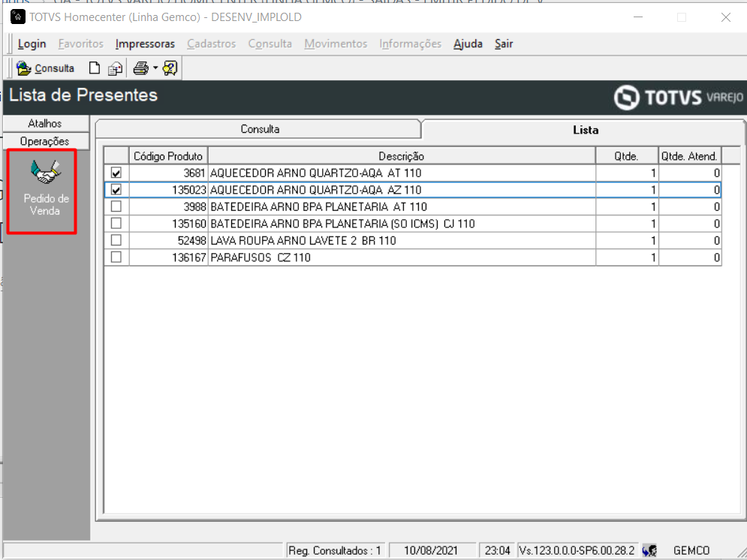Click product code 3681 cell

click(169, 173)
